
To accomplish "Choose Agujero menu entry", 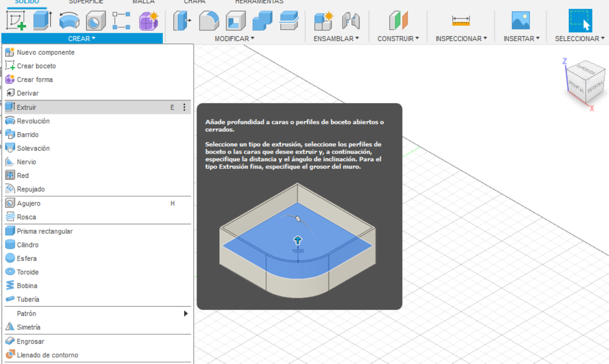I will pos(98,204).
